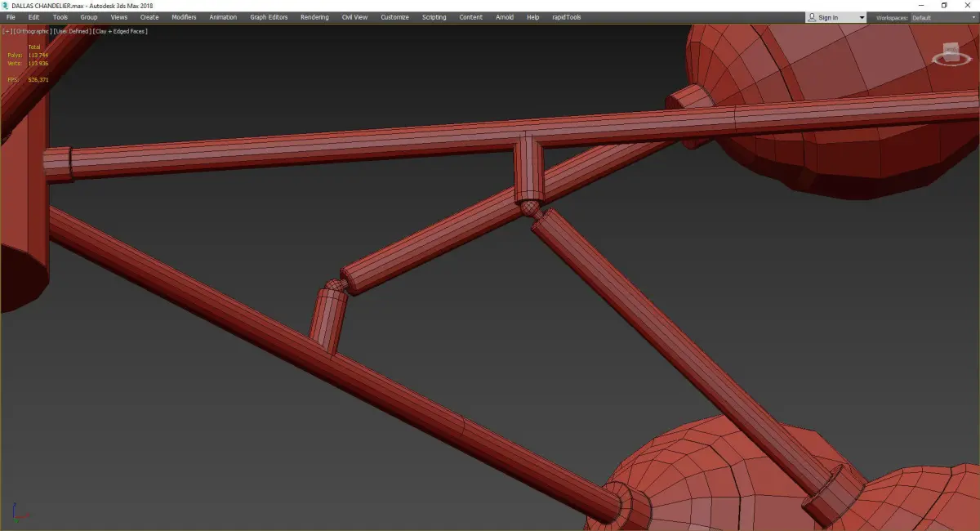Click the FPS statistic text
980x531 pixels.
click(x=28, y=80)
